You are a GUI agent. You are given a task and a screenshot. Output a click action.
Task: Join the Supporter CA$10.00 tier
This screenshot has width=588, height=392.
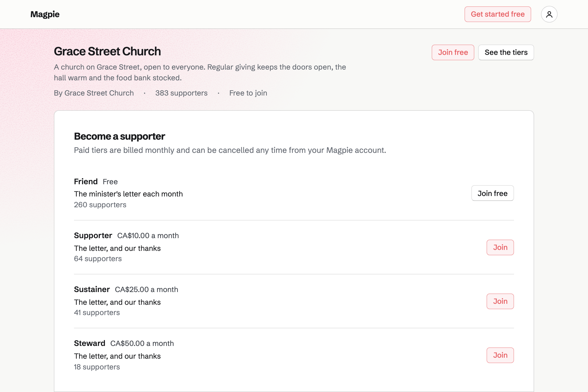tap(500, 247)
